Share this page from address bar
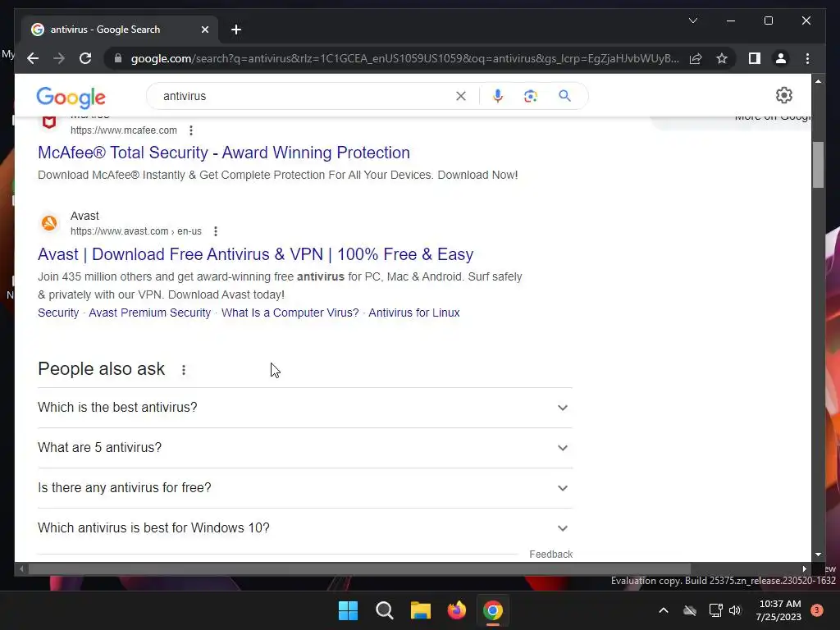Image resolution: width=840 pixels, height=630 pixels. [x=696, y=58]
